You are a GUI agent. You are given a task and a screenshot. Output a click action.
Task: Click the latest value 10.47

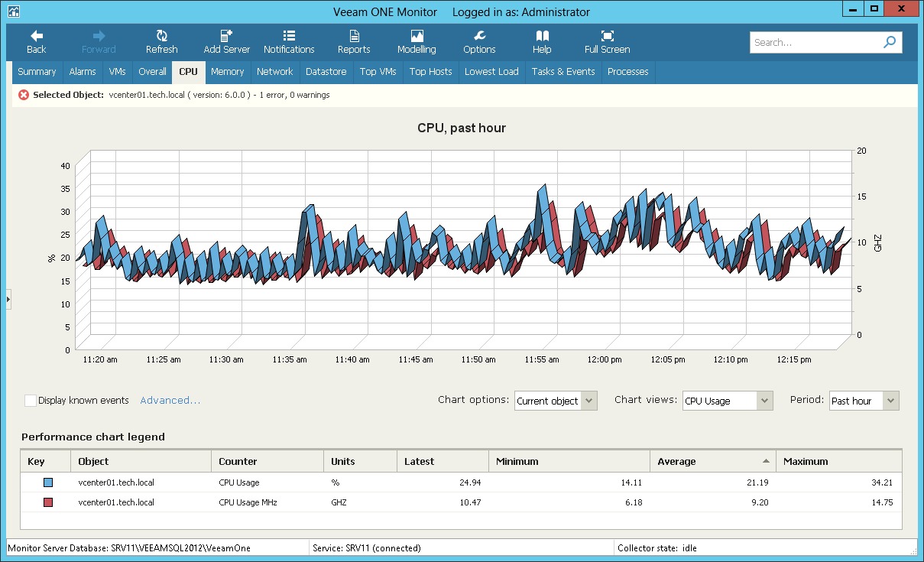[469, 502]
